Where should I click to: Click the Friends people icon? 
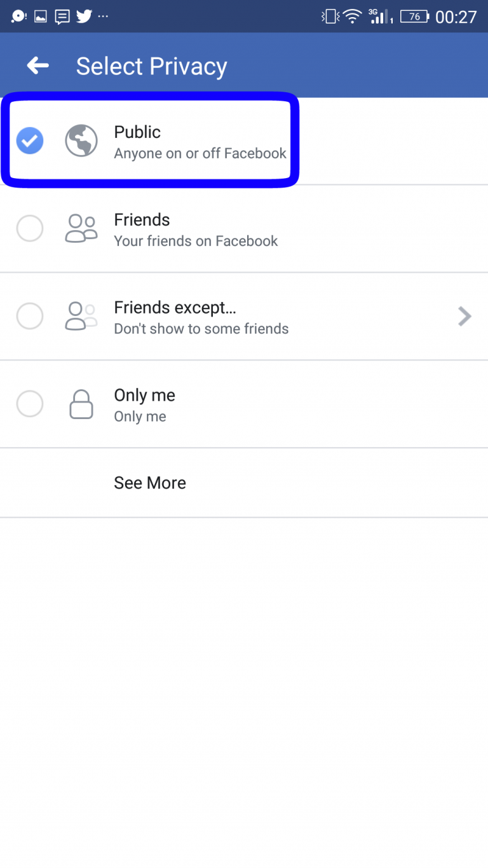[x=81, y=228]
